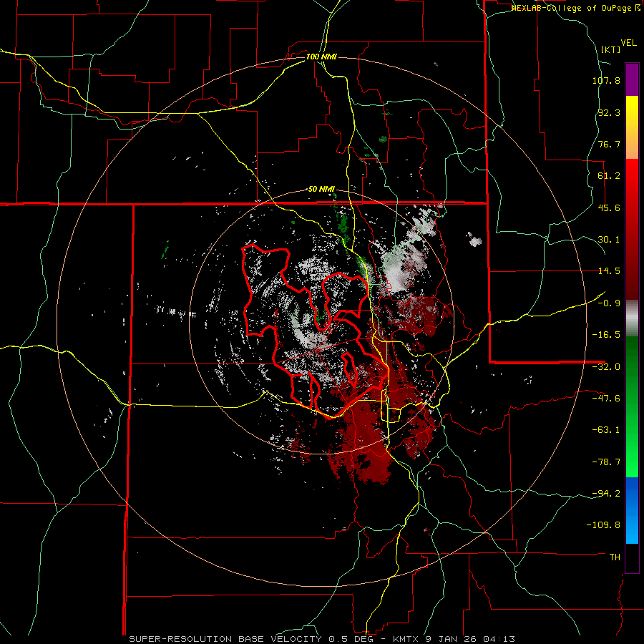
Task: Click the 100 NMI range ring label
Action: (321, 57)
